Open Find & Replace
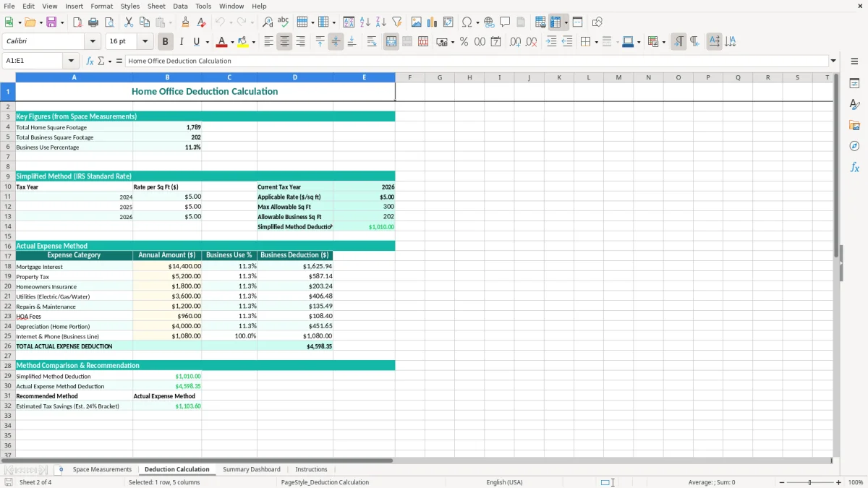The image size is (868, 488). [268, 22]
